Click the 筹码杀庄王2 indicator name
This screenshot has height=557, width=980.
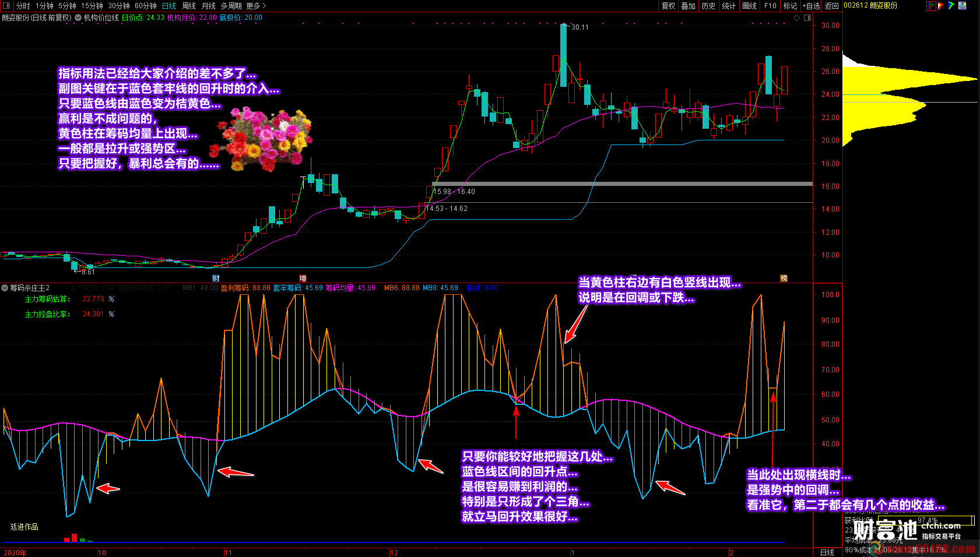click(30, 288)
